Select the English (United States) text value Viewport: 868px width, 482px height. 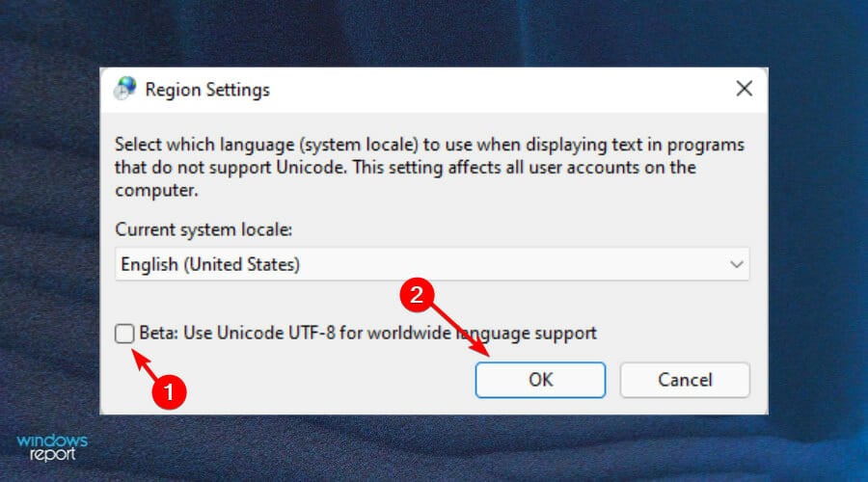pyautogui.click(x=210, y=264)
